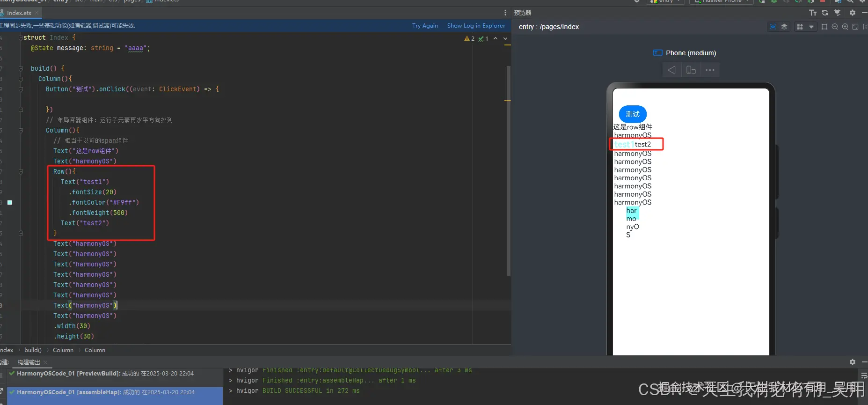Expand the multi-device grid dropdown arrow
The width and height of the screenshot is (868, 405).
[x=811, y=27]
